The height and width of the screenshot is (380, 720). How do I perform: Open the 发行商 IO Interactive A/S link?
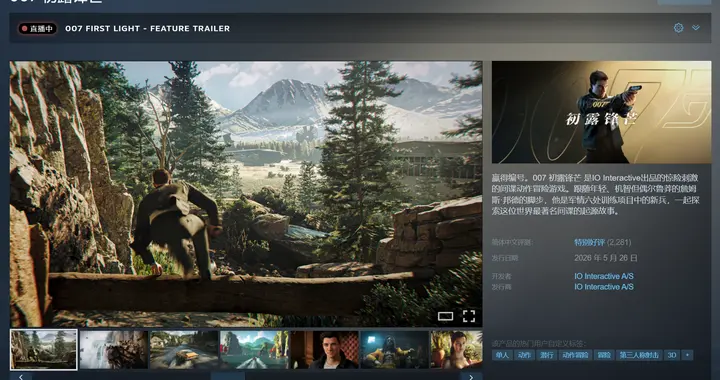click(x=604, y=287)
